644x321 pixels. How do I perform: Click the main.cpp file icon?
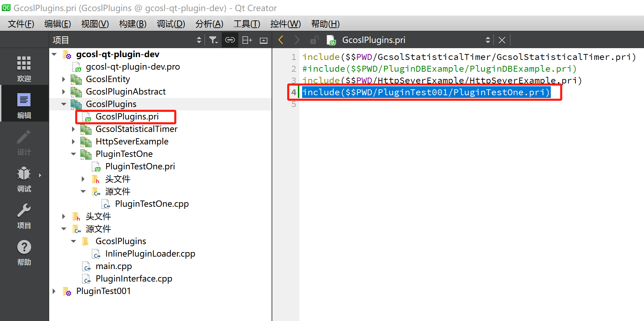(x=87, y=267)
